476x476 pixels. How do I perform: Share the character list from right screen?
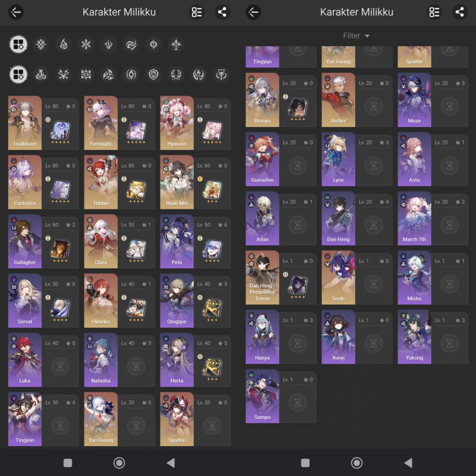(460, 12)
